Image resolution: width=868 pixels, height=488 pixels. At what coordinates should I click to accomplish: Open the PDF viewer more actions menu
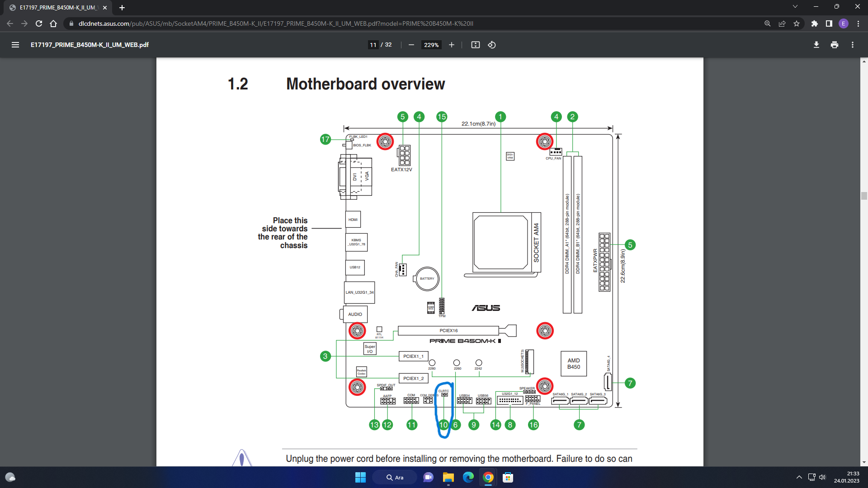[x=853, y=45]
